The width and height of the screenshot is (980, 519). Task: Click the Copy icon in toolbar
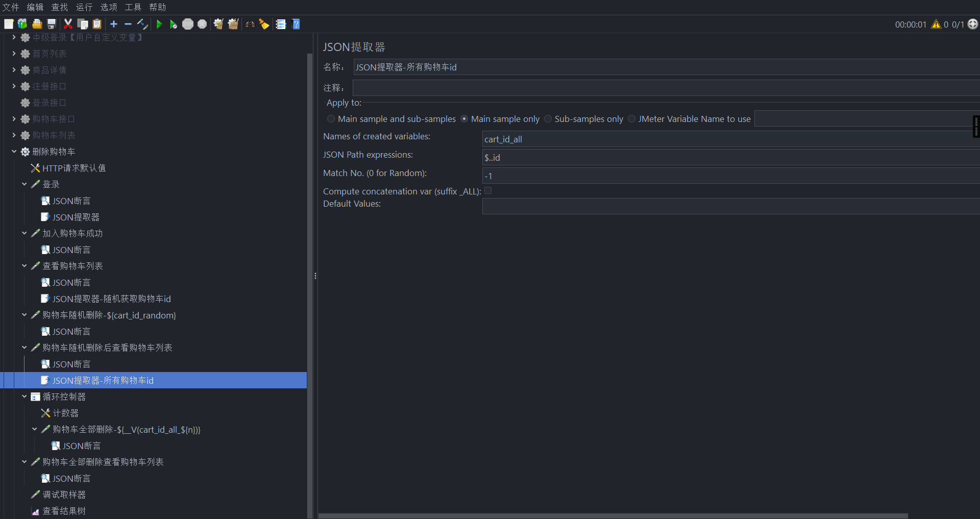click(x=83, y=24)
